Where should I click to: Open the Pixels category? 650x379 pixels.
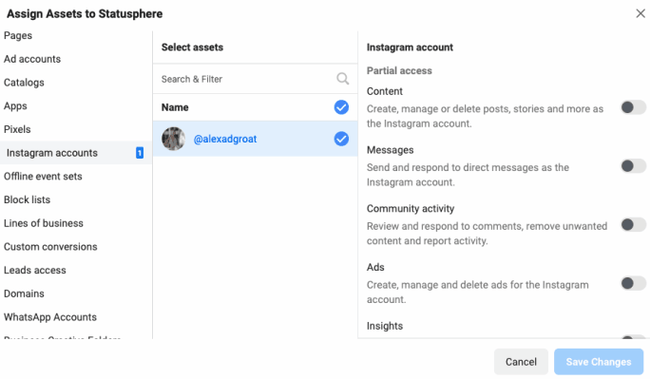[x=17, y=129]
